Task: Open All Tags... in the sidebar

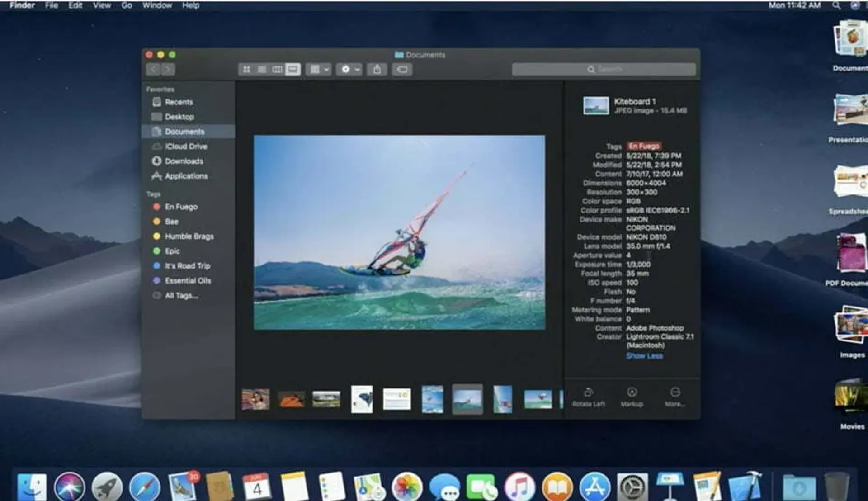Action: click(189, 295)
